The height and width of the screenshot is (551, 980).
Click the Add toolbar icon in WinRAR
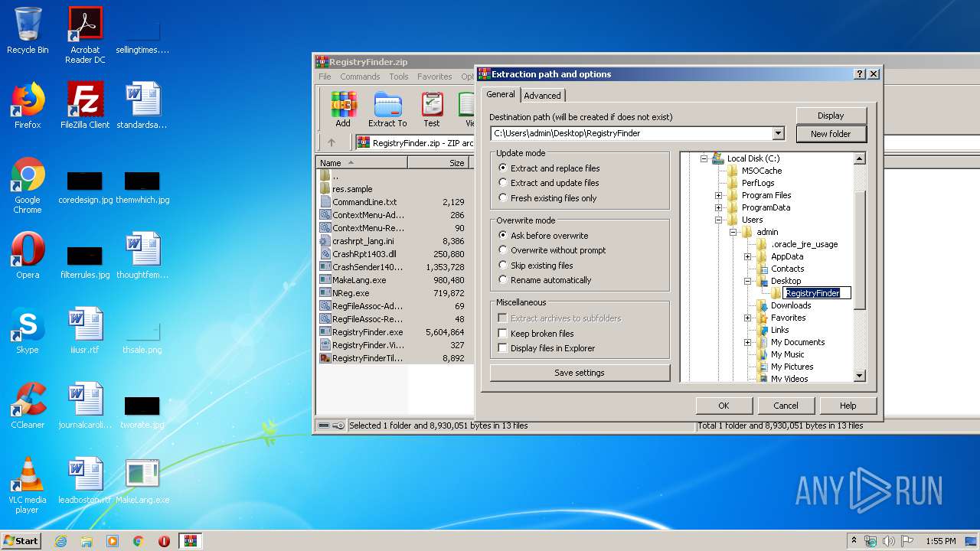coord(343,109)
